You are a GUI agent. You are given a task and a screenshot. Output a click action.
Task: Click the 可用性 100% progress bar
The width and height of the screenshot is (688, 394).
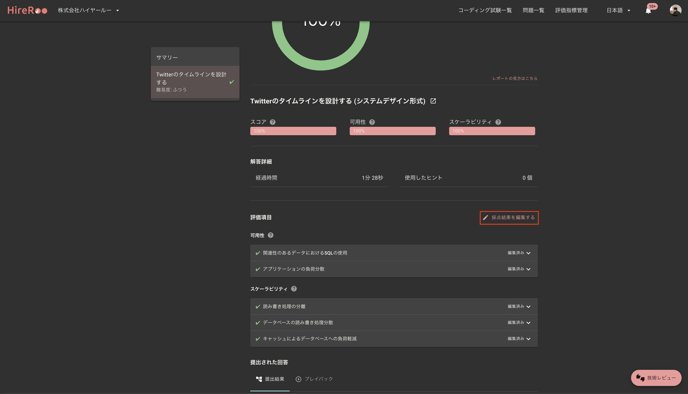[393, 131]
